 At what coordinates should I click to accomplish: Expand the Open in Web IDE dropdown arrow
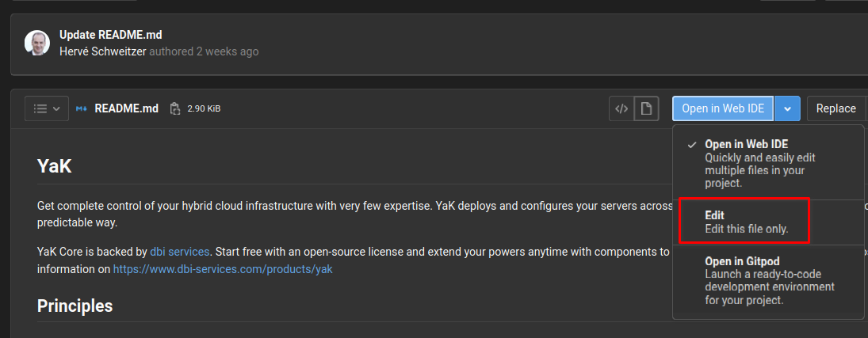[x=787, y=108]
